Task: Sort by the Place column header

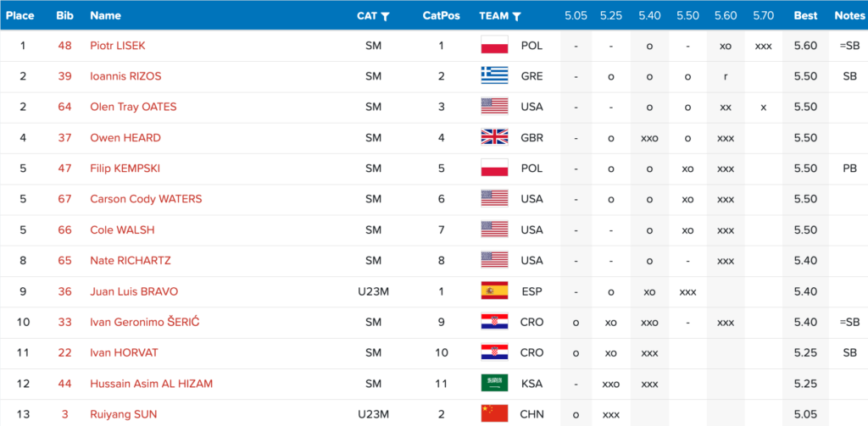Action: click(x=20, y=16)
